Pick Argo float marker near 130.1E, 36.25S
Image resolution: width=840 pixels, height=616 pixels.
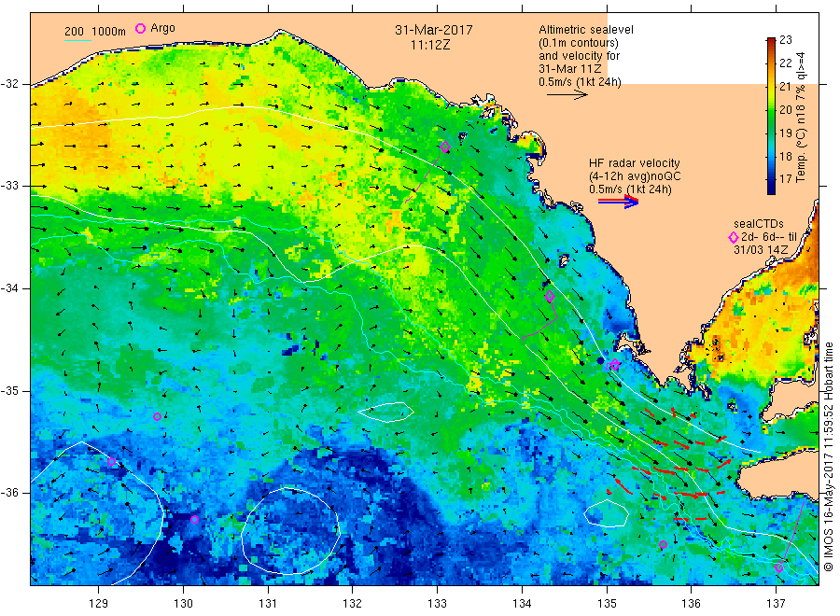pos(194,520)
